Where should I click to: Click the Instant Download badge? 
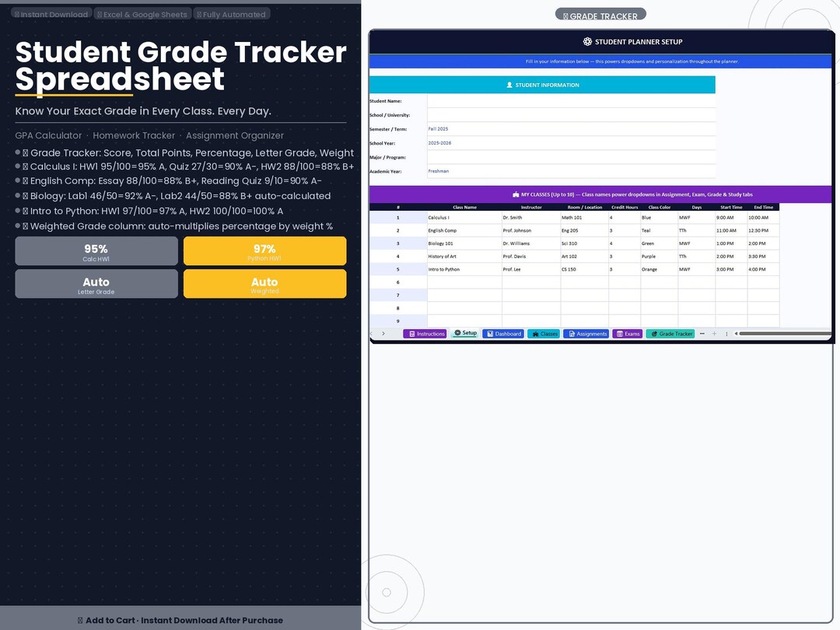point(51,15)
